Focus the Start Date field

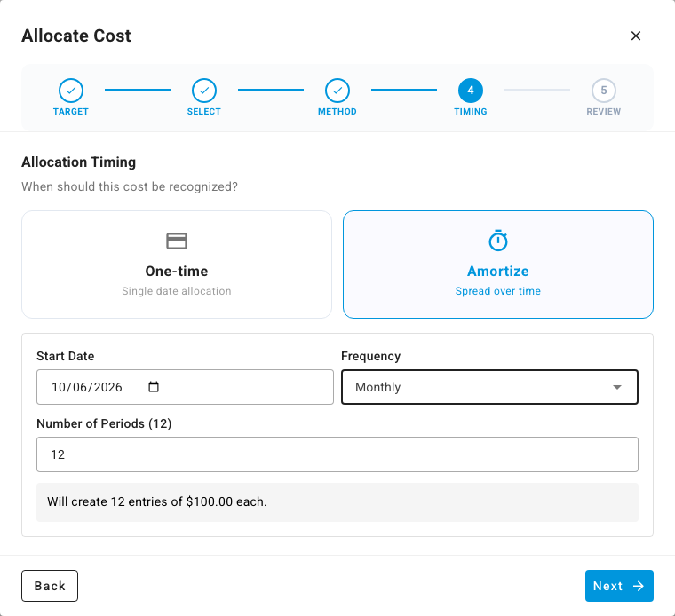point(185,387)
